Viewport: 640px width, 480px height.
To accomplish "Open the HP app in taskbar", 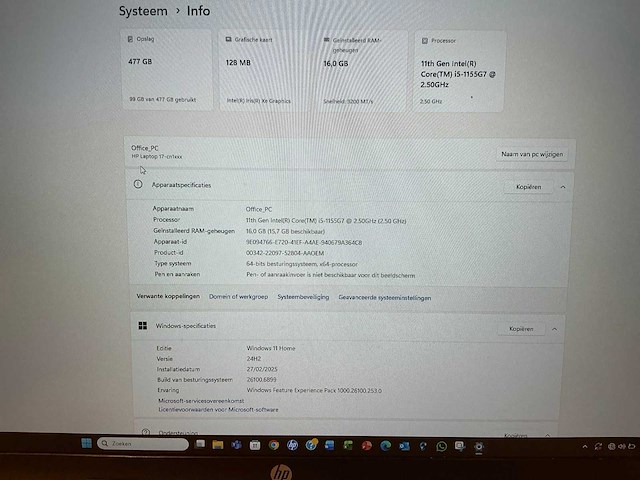I will coord(292,445).
